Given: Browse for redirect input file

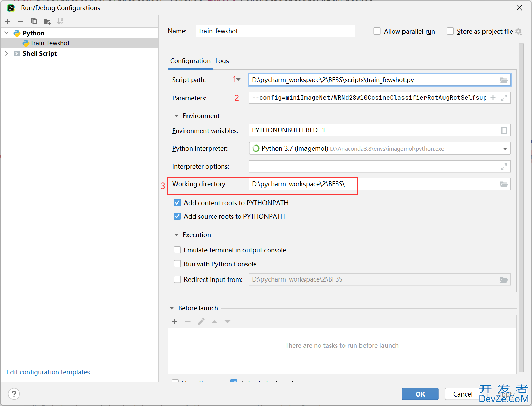Looking at the screenshot, I should point(504,279).
